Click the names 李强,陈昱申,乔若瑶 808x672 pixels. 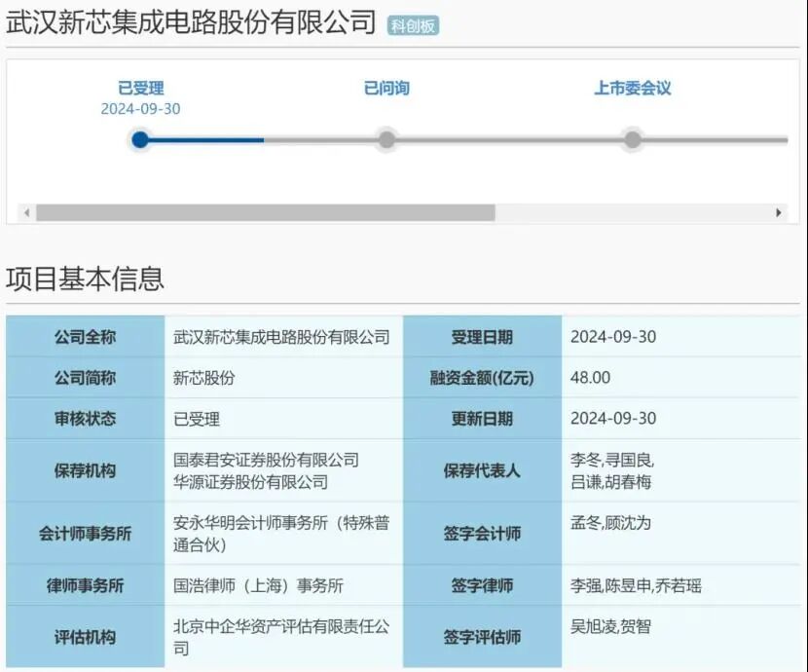pos(636,586)
